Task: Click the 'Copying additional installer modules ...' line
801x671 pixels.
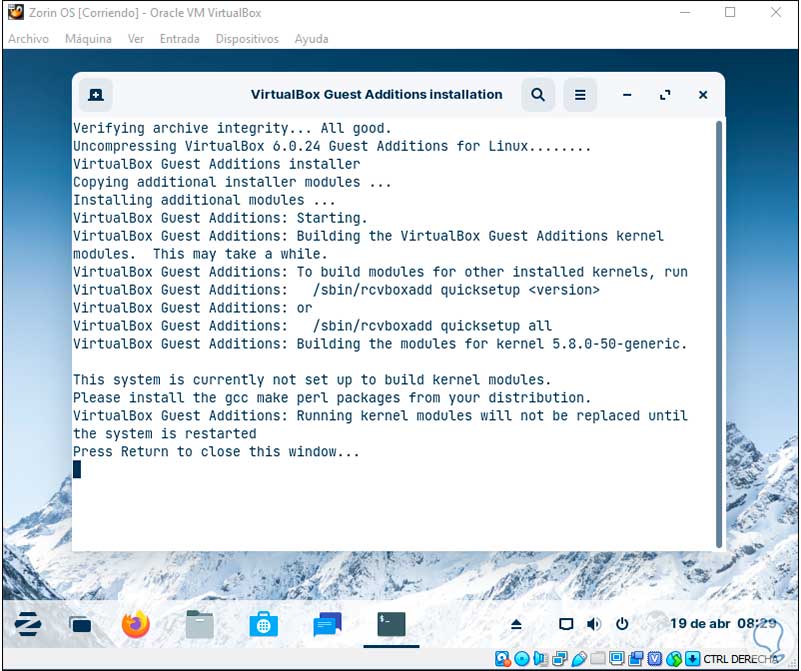Action: (232, 182)
